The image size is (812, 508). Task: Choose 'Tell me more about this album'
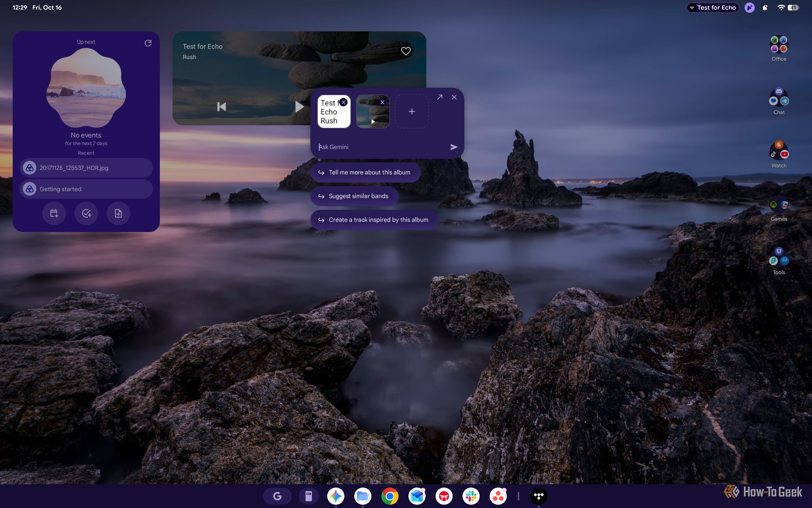click(x=365, y=172)
